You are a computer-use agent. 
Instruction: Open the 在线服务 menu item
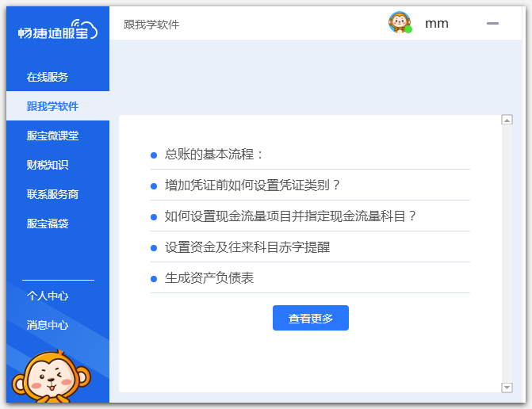pyautogui.click(x=58, y=77)
